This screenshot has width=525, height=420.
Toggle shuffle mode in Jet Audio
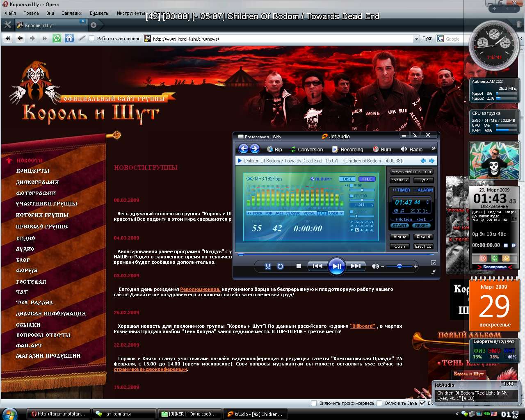(268, 266)
